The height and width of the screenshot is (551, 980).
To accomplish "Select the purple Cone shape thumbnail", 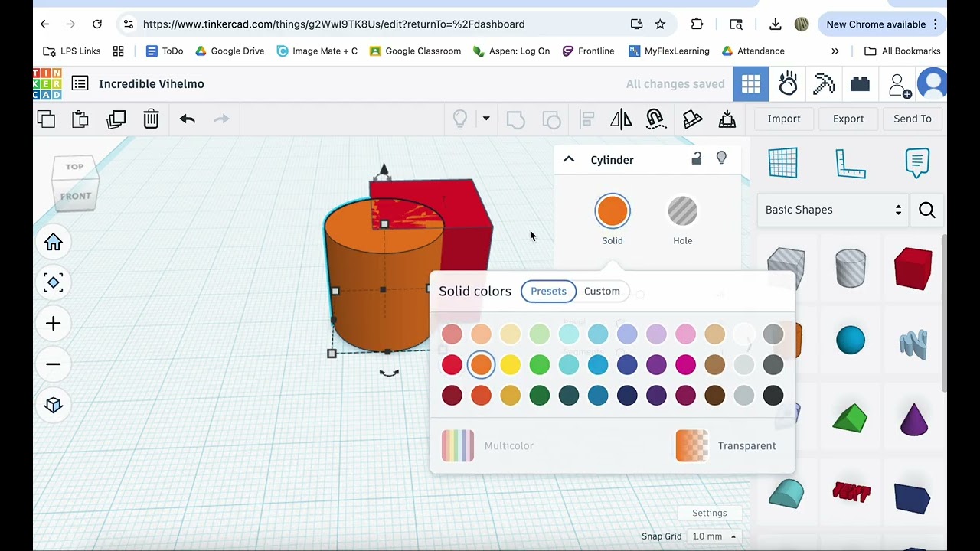I will coord(913,419).
